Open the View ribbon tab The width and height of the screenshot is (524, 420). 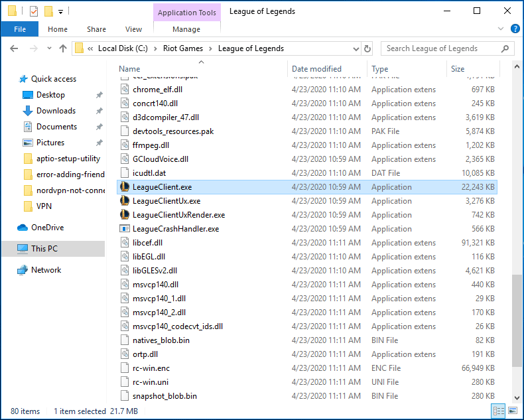coord(133,29)
